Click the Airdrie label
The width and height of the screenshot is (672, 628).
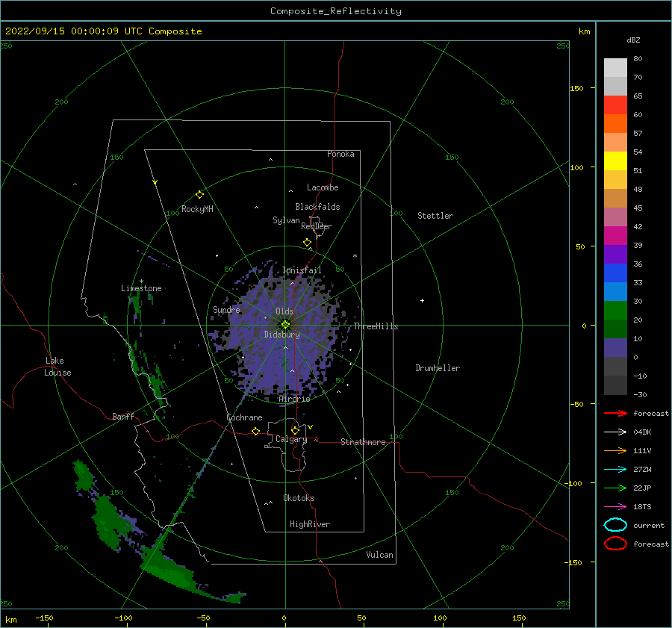tap(294, 399)
